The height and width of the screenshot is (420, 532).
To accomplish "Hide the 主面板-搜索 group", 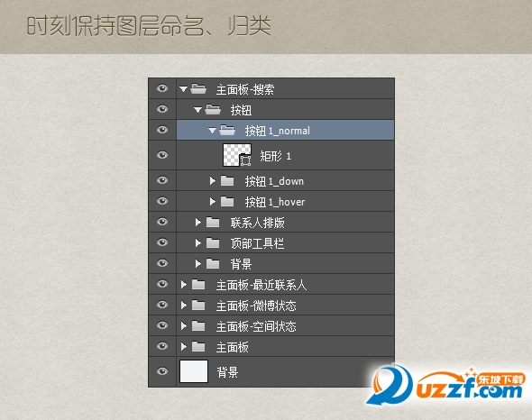I will (162, 88).
